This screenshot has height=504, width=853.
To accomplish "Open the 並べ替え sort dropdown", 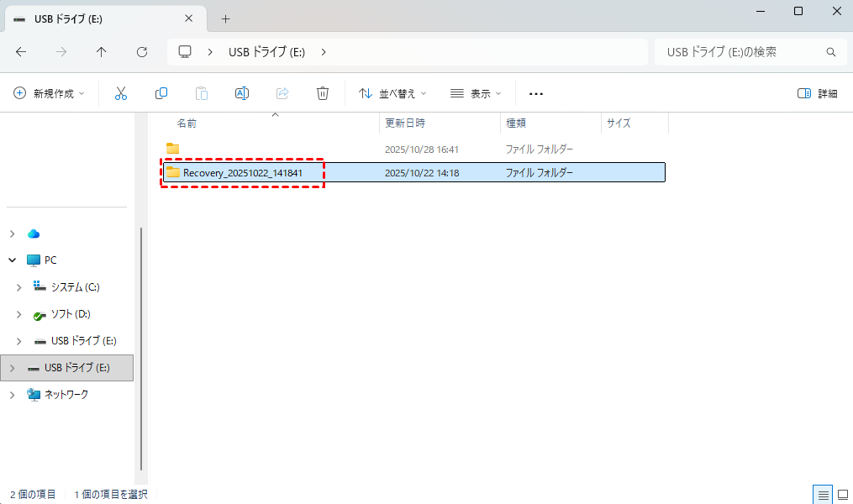I will tap(392, 93).
